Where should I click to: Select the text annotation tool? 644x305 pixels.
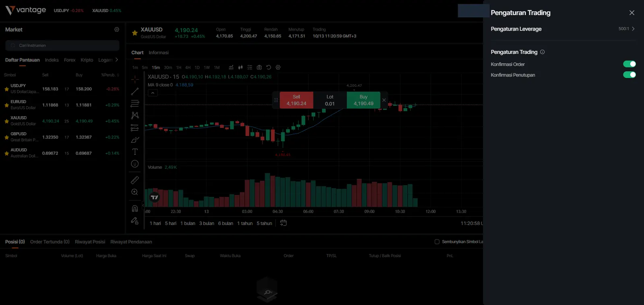(x=135, y=152)
